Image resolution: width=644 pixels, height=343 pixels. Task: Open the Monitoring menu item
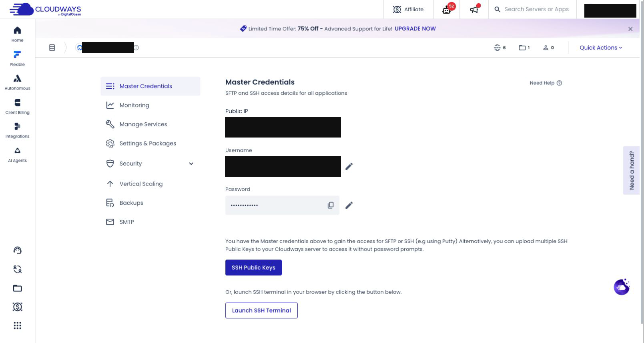[150, 105]
